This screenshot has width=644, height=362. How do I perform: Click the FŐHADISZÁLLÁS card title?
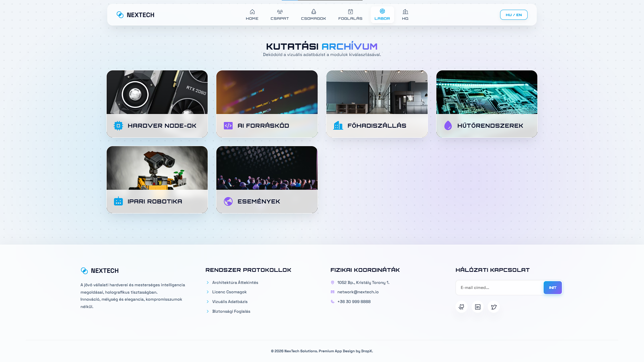pyautogui.click(x=377, y=126)
